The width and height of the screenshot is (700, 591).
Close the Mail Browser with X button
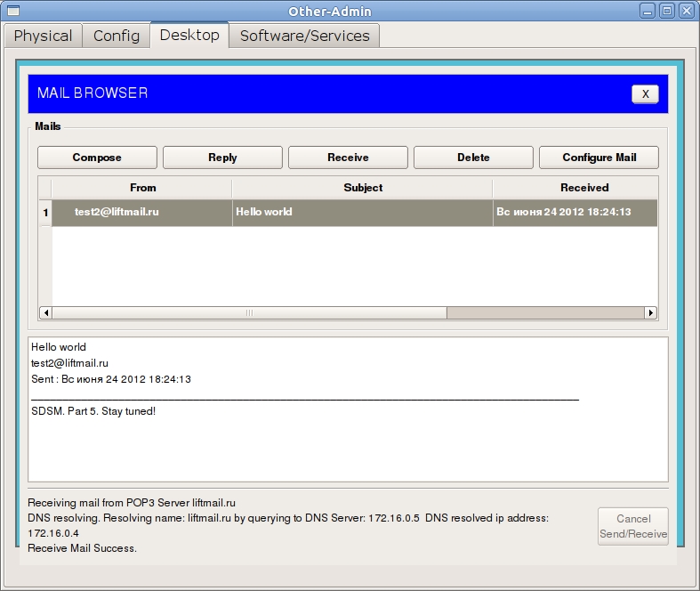pos(645,94)
